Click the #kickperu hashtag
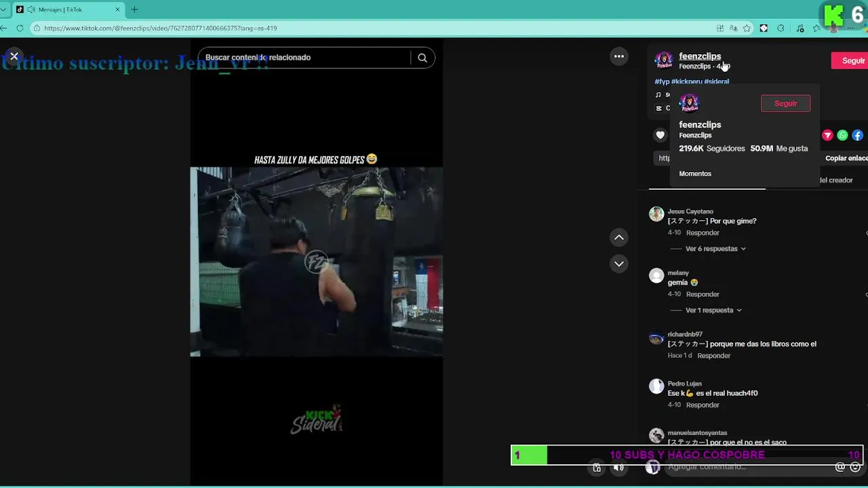 coord(686,81)
